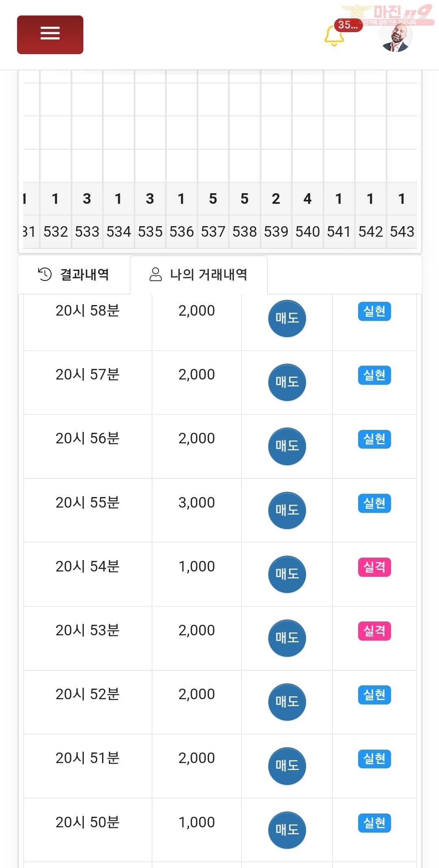Click the 실격 label for 20시 54분

374,567
